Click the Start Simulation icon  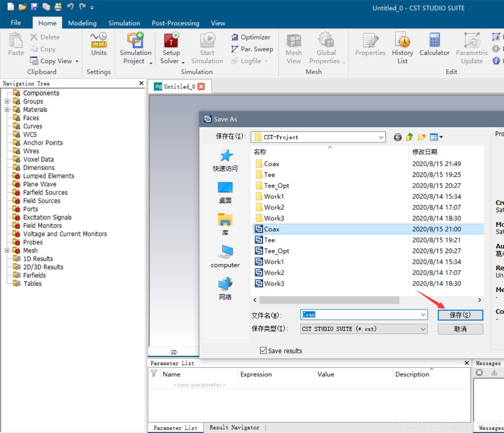207,40
